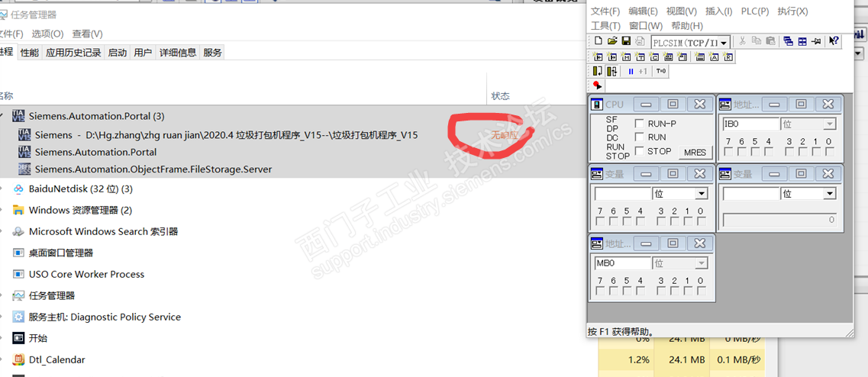Save the PLCSIM simulation via floppy icon

click(626, 41)
